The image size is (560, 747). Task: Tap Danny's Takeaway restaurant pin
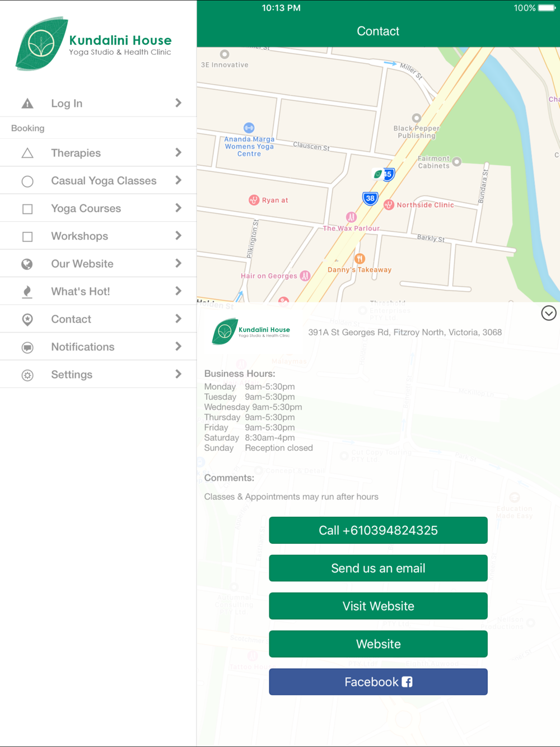[x=360, y=259]
